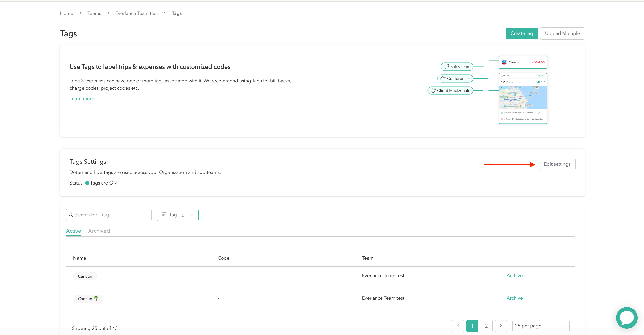Expand the Tag sort dropdown chevron
Screen dimensions: 644x335
tap(192, 215)
